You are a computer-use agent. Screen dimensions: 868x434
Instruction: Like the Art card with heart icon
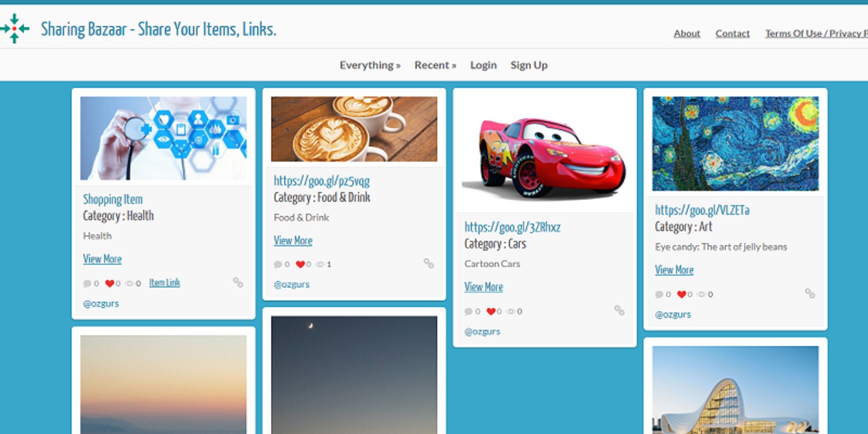point(681,294)
